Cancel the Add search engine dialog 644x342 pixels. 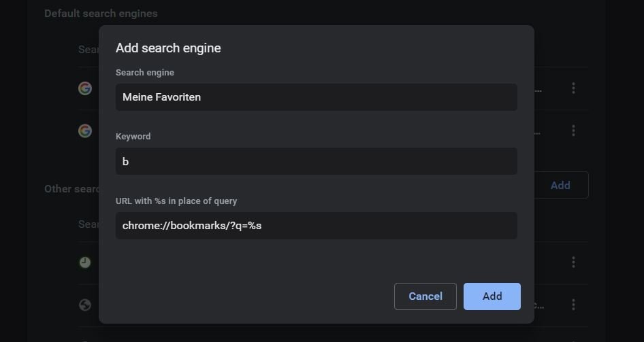click(425, 296)
